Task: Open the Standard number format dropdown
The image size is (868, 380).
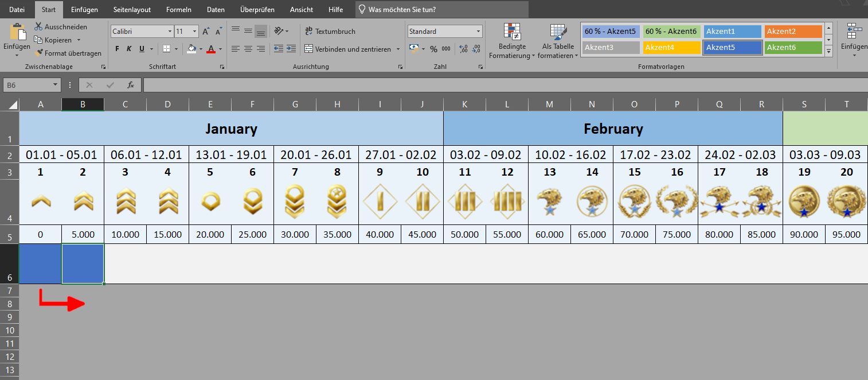Action: [479, 32]
